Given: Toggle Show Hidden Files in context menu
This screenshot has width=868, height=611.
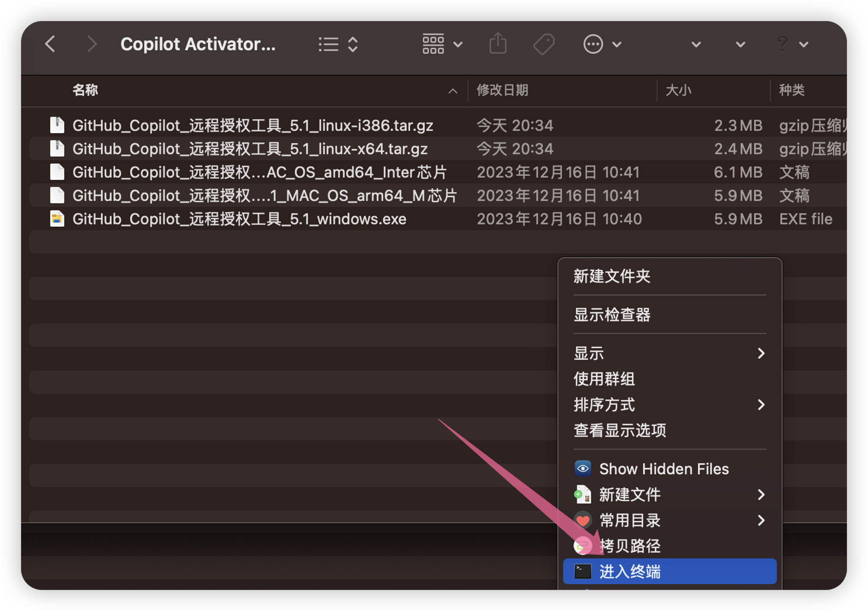Looking at the screenshot, I should 664,469.
